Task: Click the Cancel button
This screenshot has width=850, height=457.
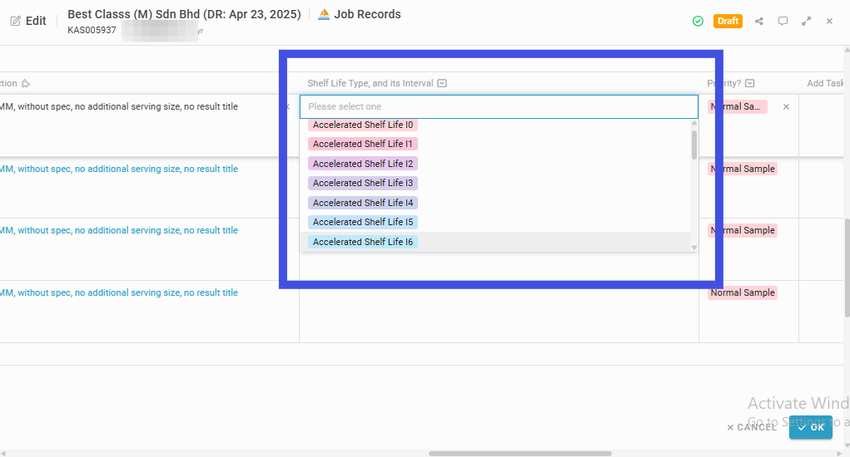Action: pos(751,427)
